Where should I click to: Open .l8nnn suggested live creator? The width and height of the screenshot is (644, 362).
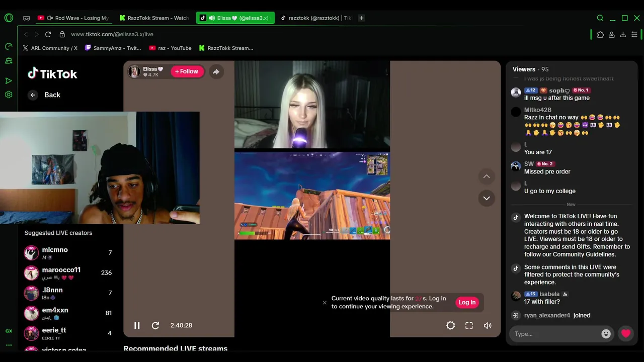click(x=68, y=293)
